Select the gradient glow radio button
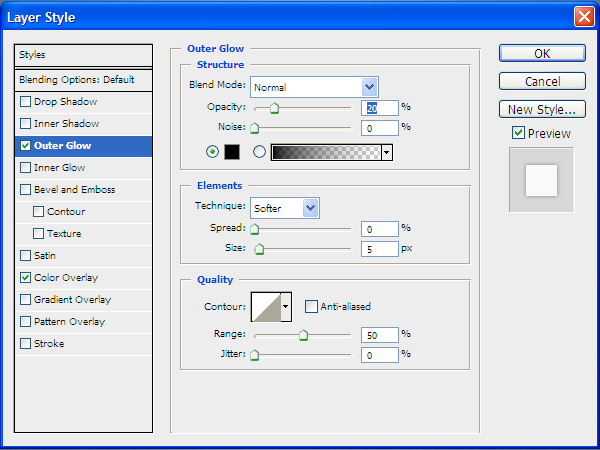The height and width of the screenshot is (450, 600). [x=259, y=152]
